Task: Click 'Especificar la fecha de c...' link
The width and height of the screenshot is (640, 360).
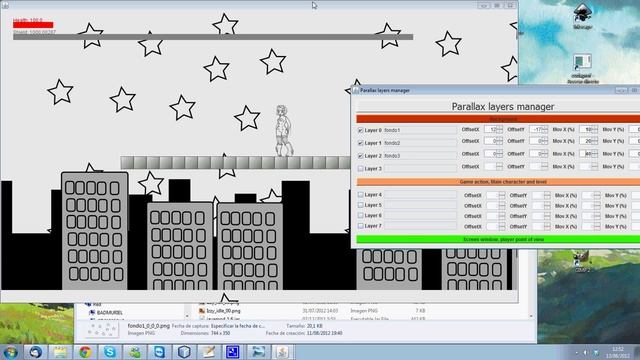Action: (237, 326)
